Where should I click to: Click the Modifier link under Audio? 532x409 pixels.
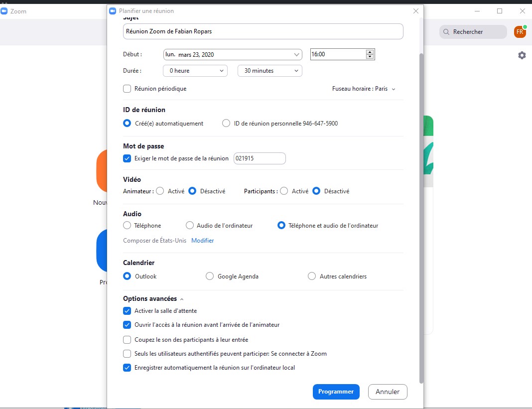point(202,240)
